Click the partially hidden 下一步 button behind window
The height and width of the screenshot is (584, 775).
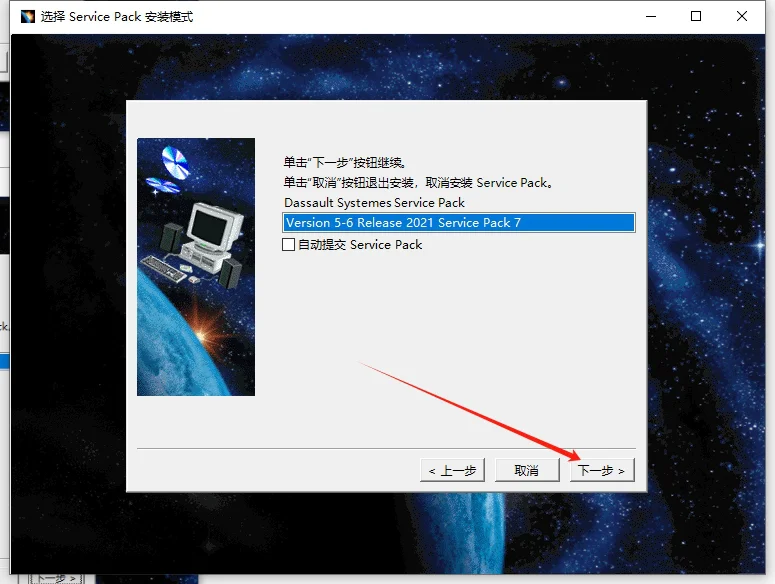coord(56,578)
